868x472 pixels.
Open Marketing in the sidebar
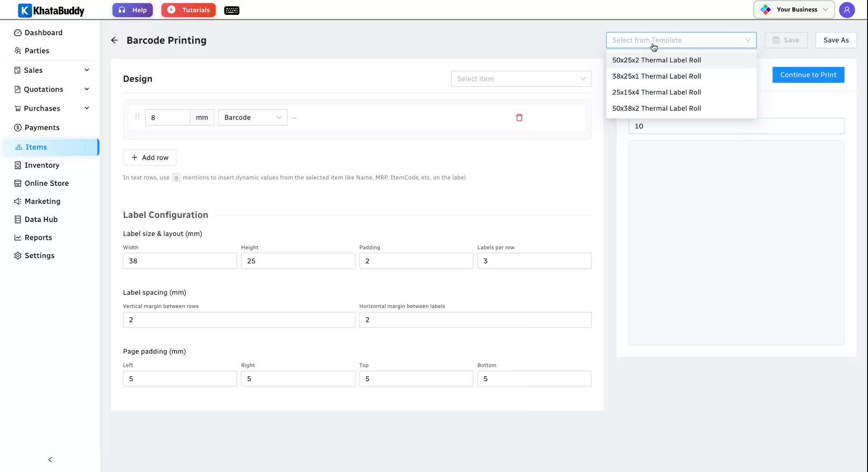[50, 201]
